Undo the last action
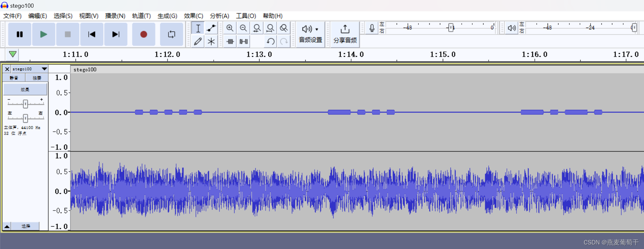 (270, 41)
